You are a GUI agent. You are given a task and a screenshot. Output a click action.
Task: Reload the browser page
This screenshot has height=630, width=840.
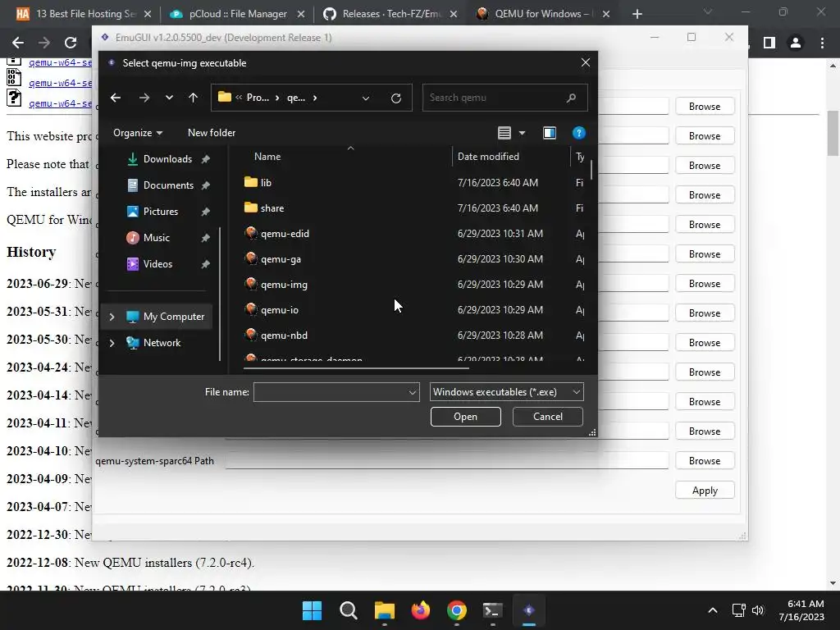click(71, 43)
